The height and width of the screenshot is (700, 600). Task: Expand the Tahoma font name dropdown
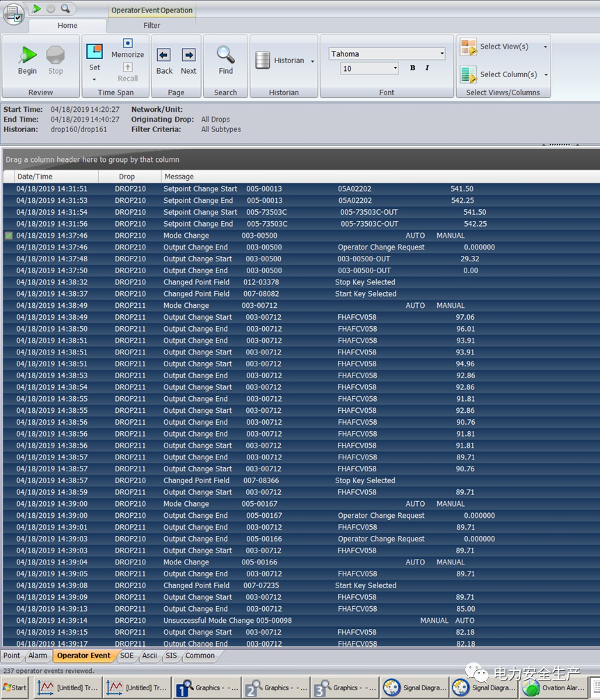point(441,54)
